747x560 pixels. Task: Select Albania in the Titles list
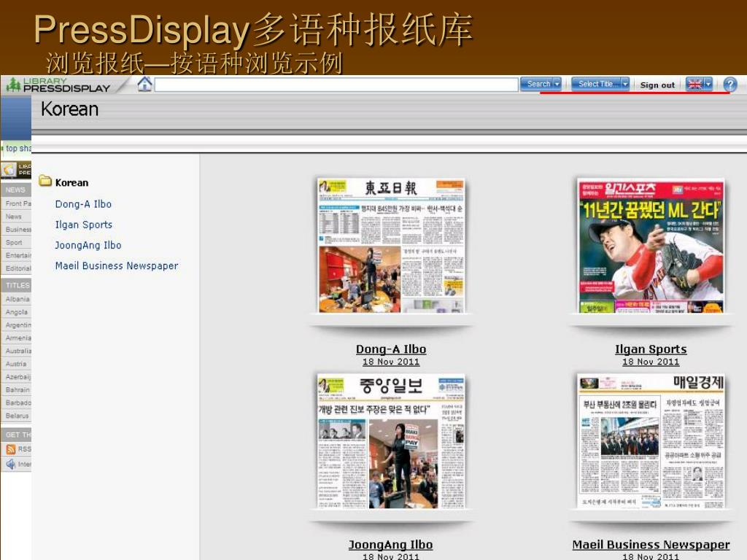coord(17,299)
